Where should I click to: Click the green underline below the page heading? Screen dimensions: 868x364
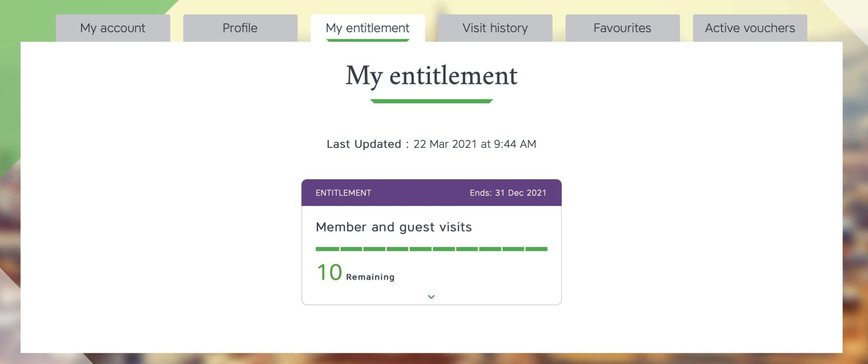(431, 101)
